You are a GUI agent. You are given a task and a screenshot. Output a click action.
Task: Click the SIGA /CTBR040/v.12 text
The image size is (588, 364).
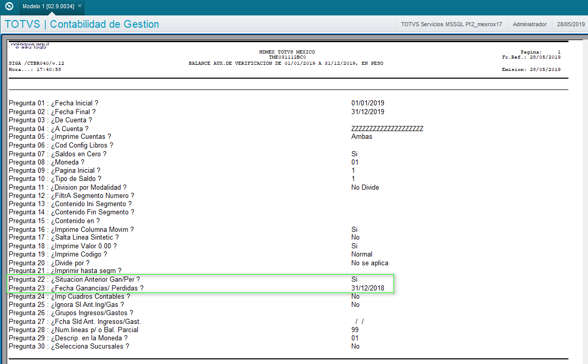point(37,63)
